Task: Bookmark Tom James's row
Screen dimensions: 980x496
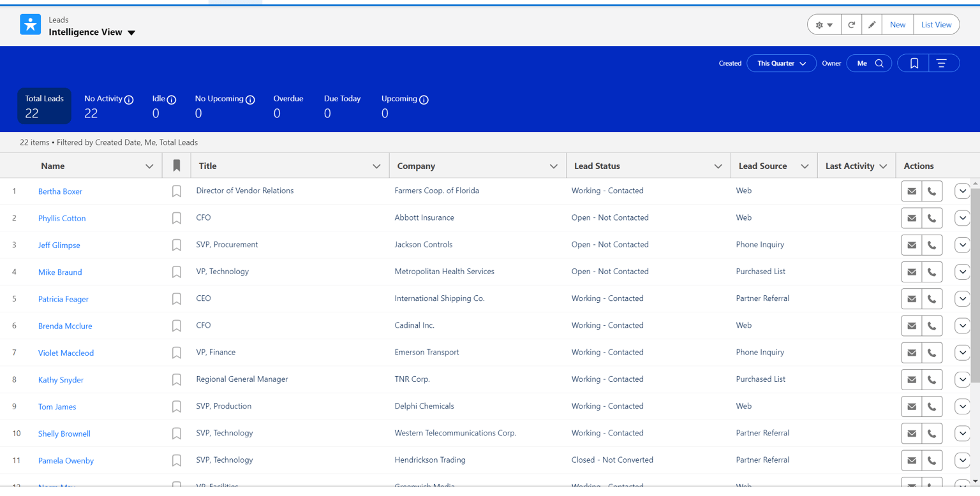Action: pyautogui.click(x=177, y=407)
